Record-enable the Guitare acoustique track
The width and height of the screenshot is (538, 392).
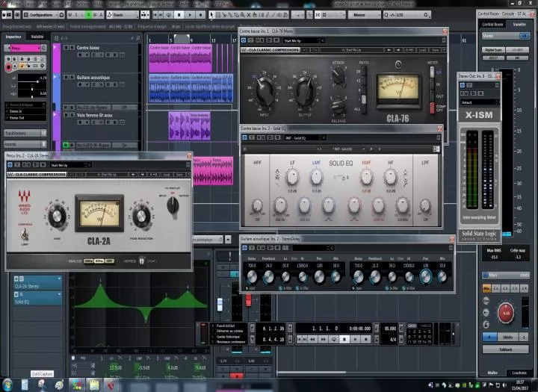[x=80, y=84]
